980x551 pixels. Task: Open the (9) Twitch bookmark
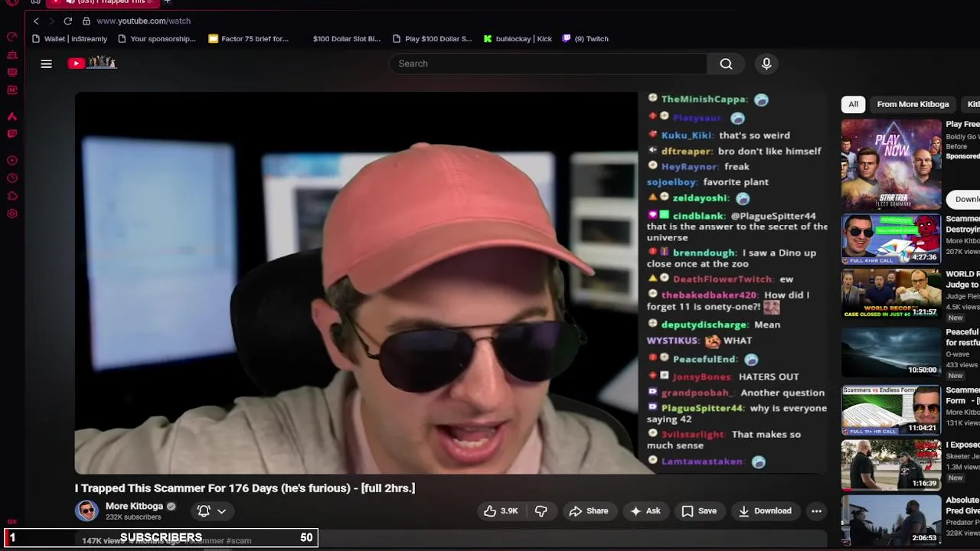586,38
